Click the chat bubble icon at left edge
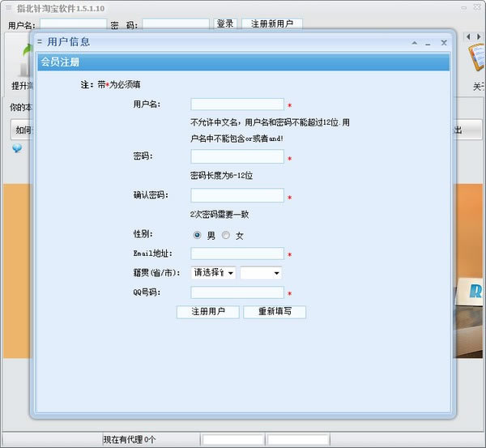Screen dimensions: 486x448 (x=16, y=149)
